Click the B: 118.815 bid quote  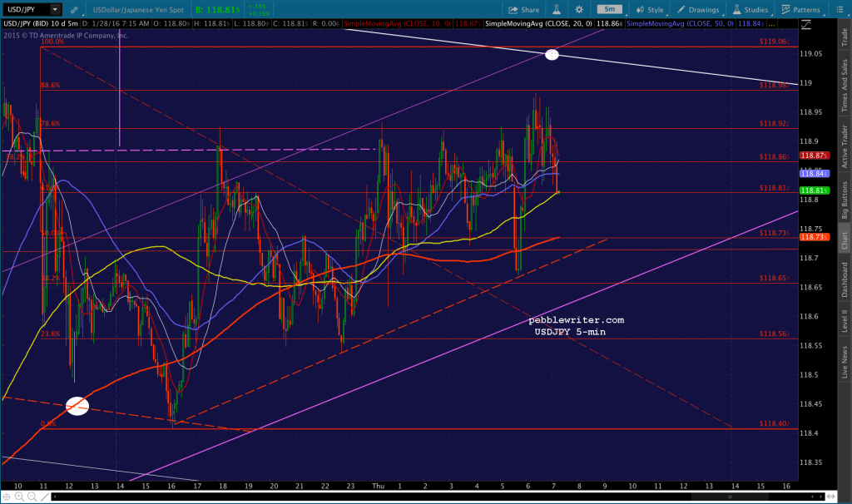click(218, 10)
